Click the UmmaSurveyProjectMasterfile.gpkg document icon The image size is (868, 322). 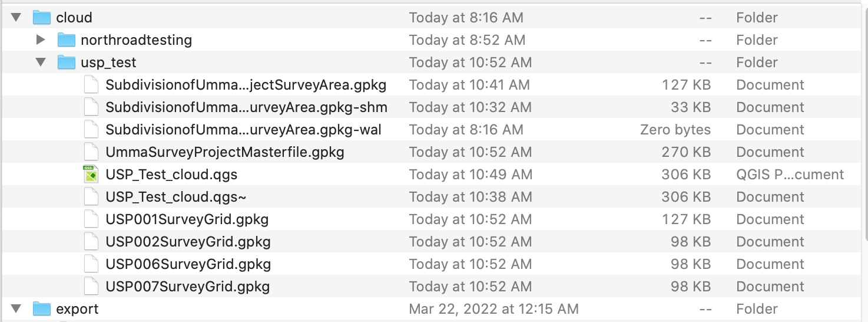90,152
